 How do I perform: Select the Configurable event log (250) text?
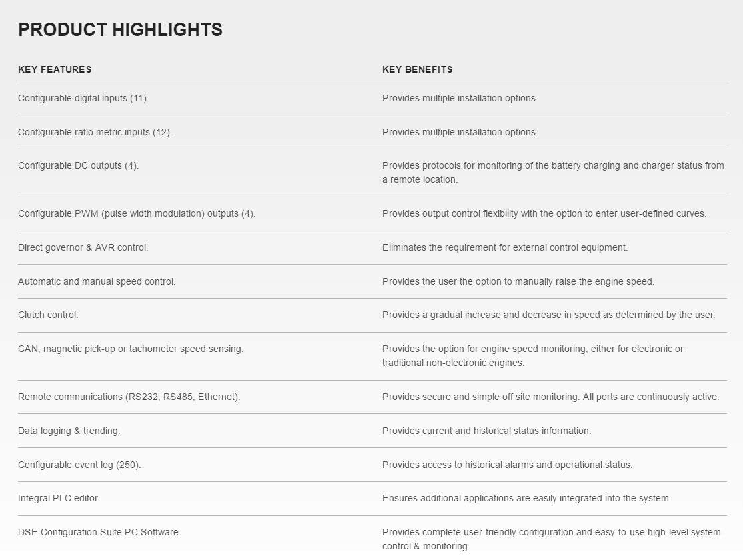[x=79, y=465]
